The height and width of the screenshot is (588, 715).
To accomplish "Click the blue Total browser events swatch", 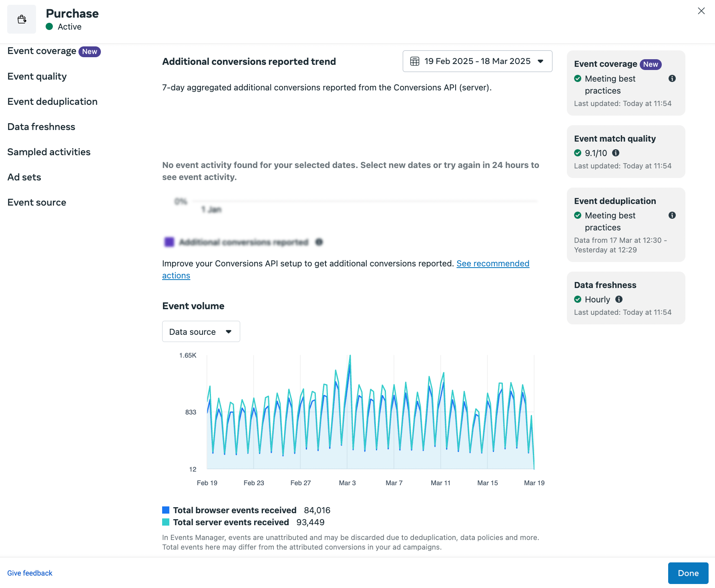I will pyautogui.click(x=166, y=510).
